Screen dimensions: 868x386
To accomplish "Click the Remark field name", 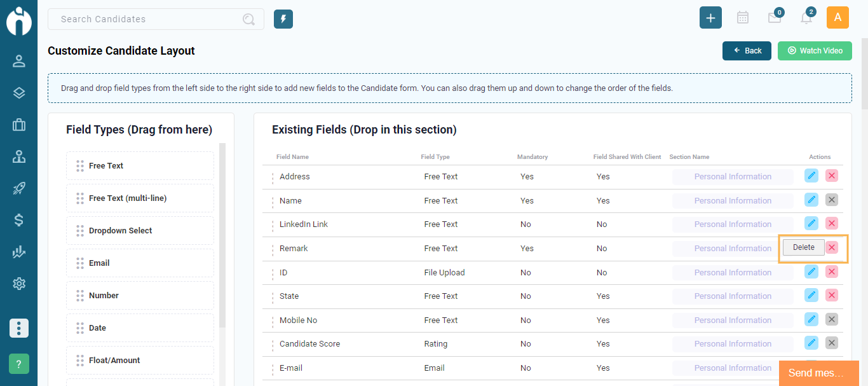I will tap(294, 248).
